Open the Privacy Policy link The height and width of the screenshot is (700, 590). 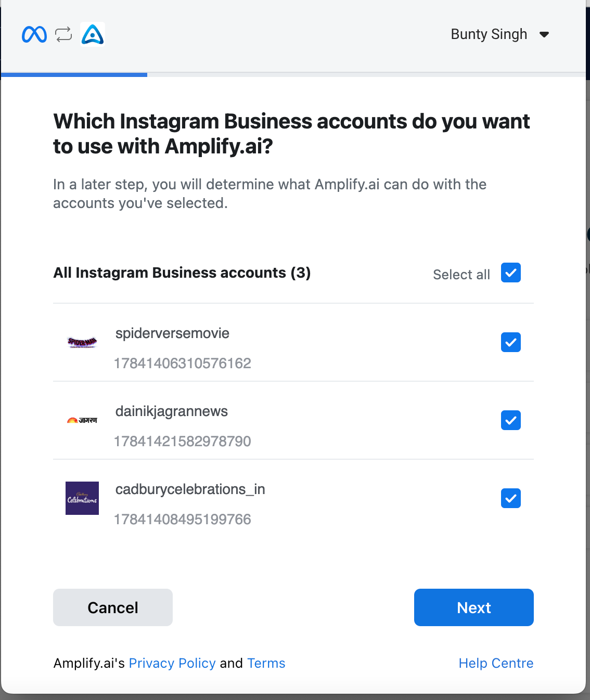172,663
